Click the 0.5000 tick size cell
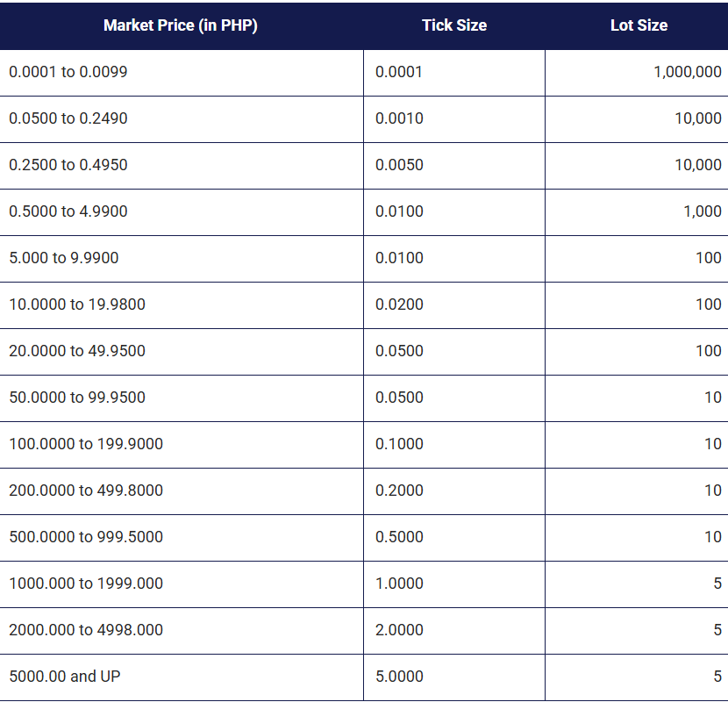The height and width of the screenshot is (702, 728). [x=399, y=537]
